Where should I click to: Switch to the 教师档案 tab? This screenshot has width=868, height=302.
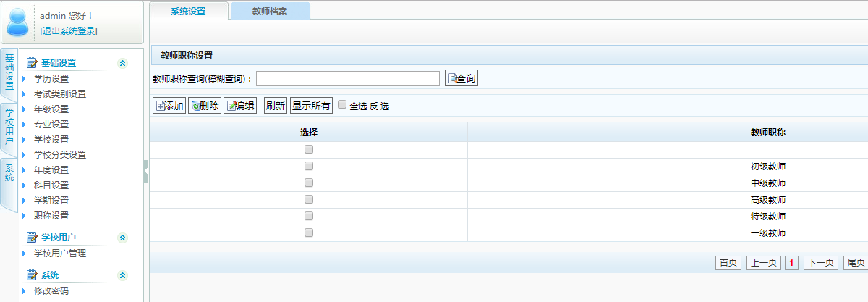pos(270,11)
